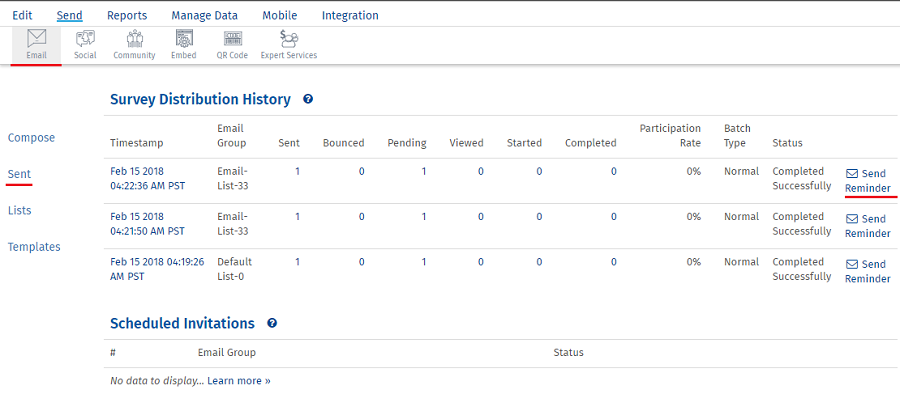Open the QR Code icon

[232, 44]
